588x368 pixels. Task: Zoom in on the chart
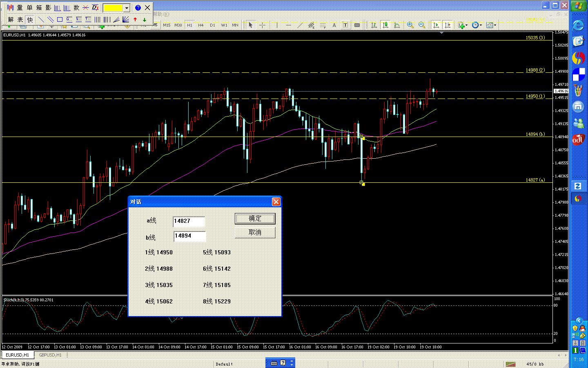click(x=410, y=25)
